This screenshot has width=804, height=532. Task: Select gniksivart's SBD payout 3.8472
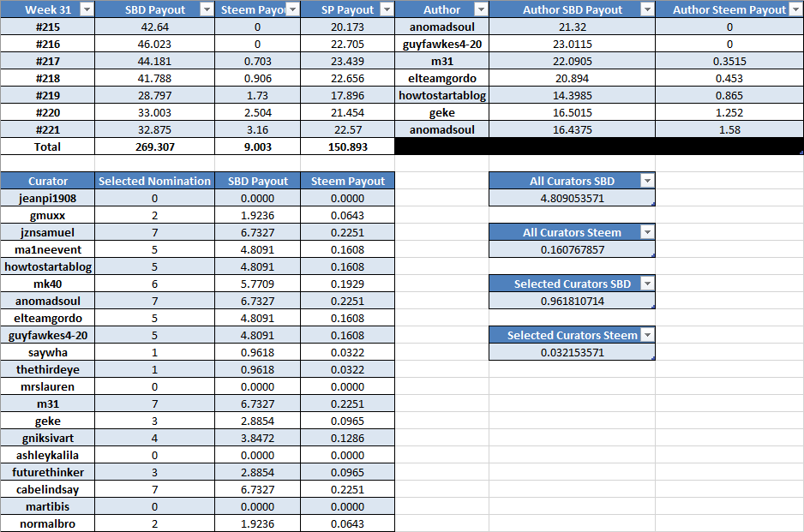pos(257,439)
